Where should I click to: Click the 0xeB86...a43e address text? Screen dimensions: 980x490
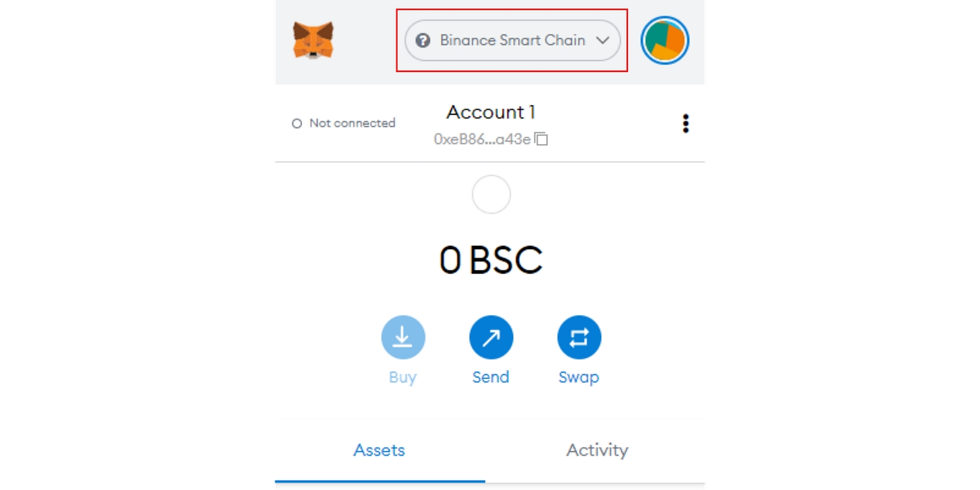point(482,139)
